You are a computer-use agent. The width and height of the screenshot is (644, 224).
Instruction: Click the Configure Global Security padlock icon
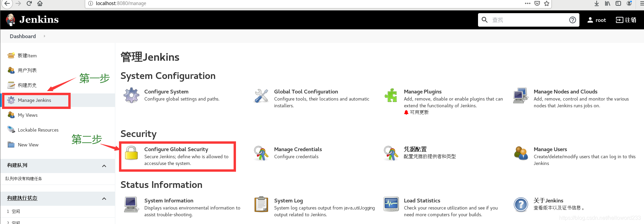[132, 152]
